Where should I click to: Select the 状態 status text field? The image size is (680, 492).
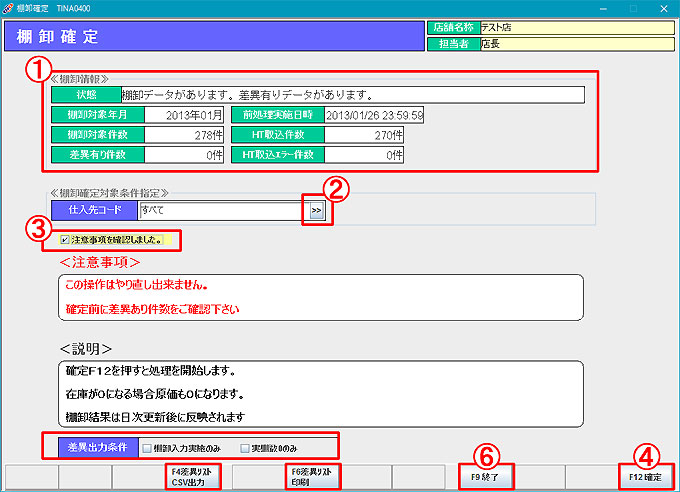[x=350, y=95]
